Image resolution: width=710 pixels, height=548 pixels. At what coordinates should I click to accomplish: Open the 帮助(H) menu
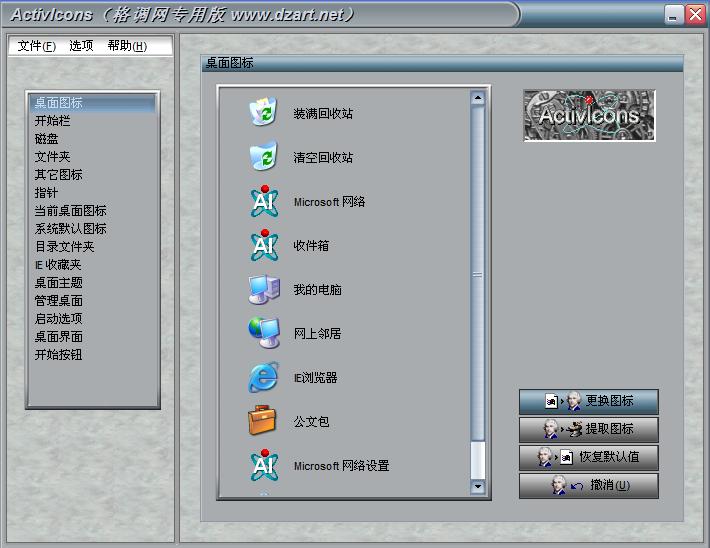[127, 46]
